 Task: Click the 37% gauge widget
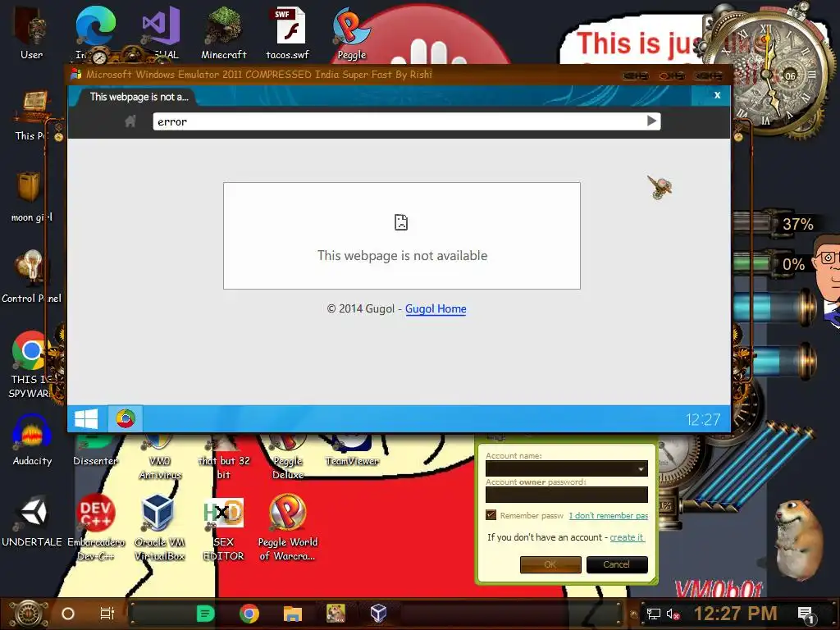tap(774, 224)
